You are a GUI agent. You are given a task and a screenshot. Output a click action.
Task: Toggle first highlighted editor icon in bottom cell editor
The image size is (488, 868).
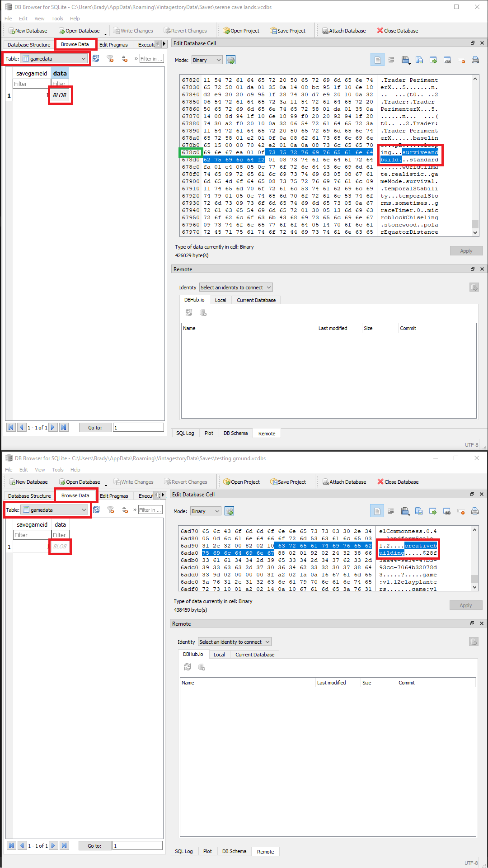click(x=377, y=511)
